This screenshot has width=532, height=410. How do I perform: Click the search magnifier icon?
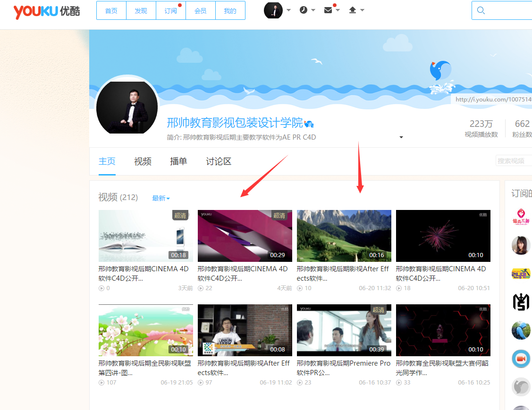click(481, 10)
